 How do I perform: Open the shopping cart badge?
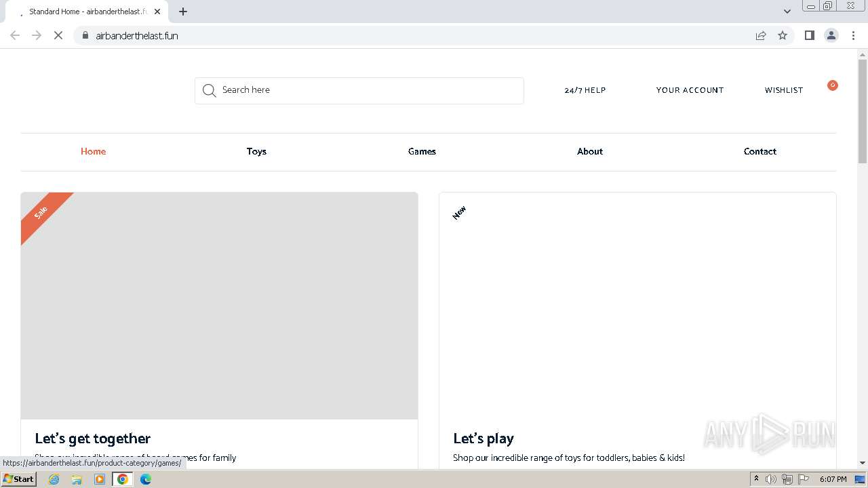(x=832, y=85)
